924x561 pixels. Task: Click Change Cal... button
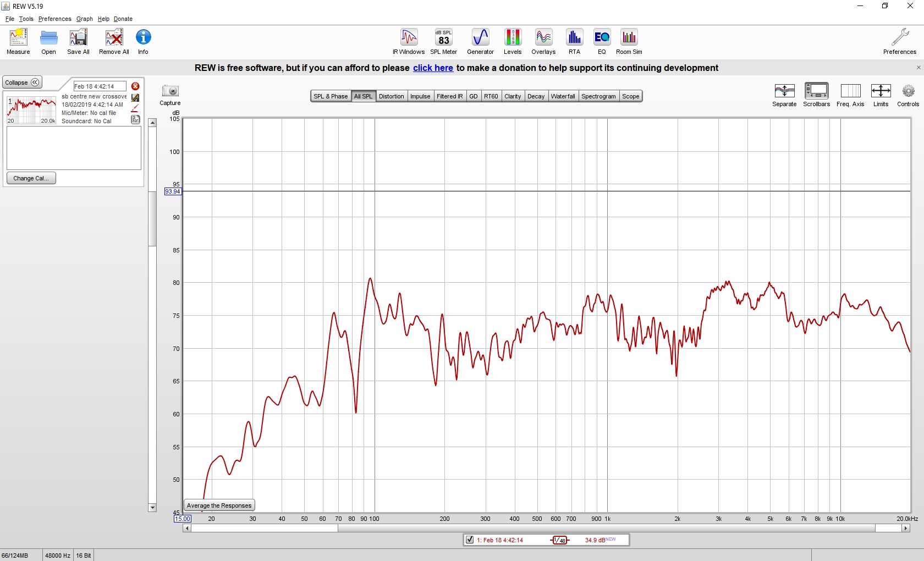coord(31,178)
